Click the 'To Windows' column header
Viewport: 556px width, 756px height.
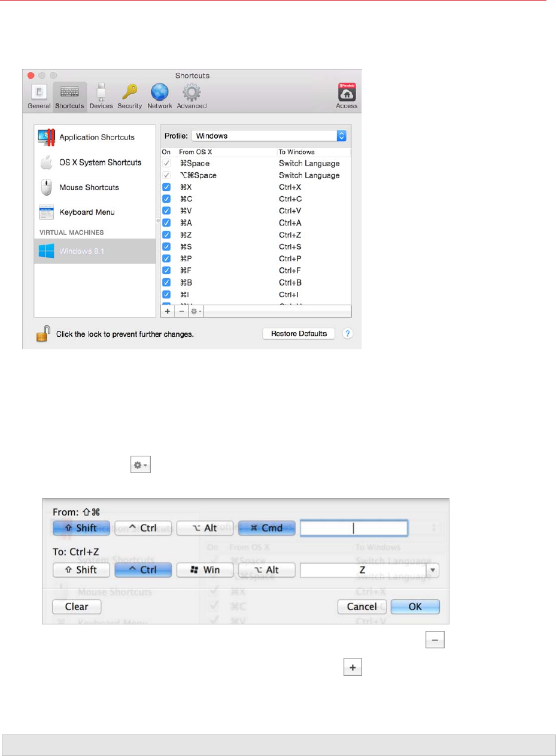[x=296, y=152]
